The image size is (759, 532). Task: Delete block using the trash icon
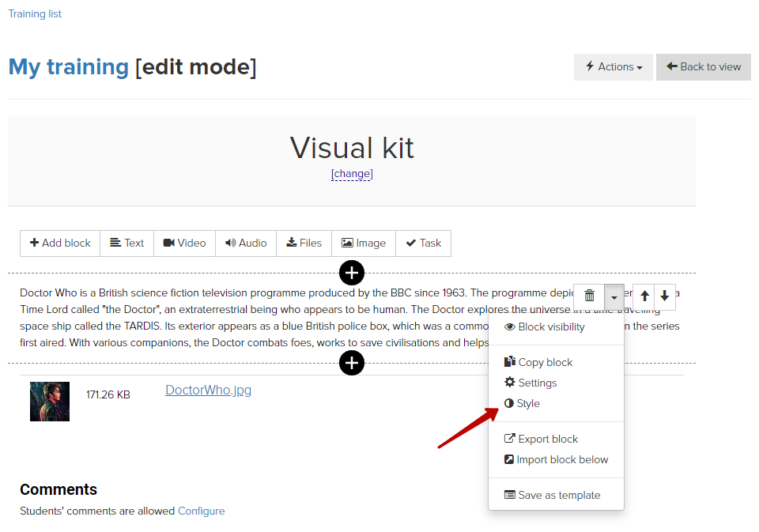(589, 296)
